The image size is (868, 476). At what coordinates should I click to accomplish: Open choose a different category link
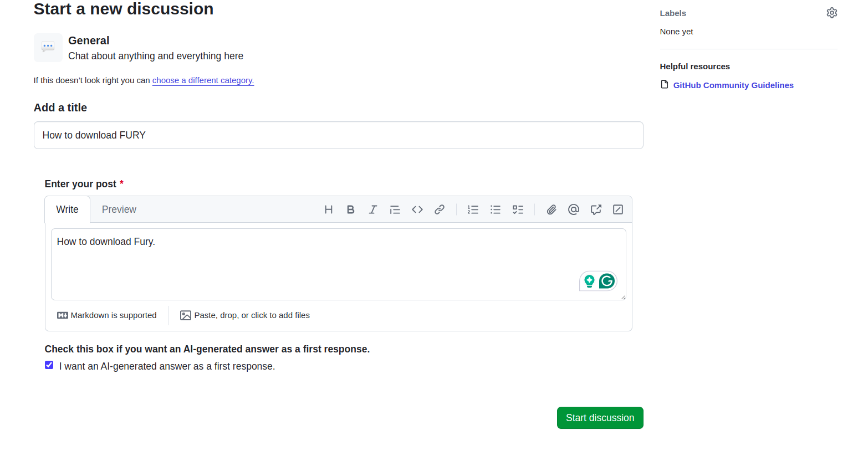[x=203, y=80]
